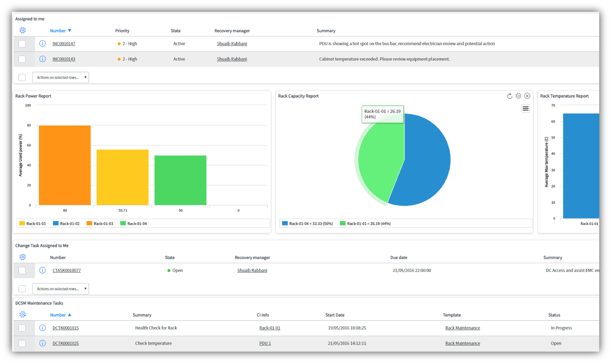
Task: Open list settings gear in Change Task section
Action: point(23,257)
